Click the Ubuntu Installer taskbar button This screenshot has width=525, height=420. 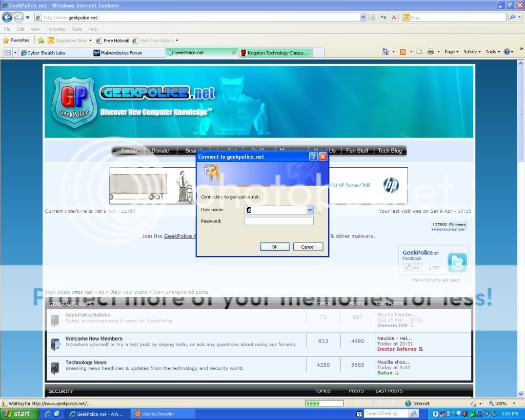click(x=163, y=414)
